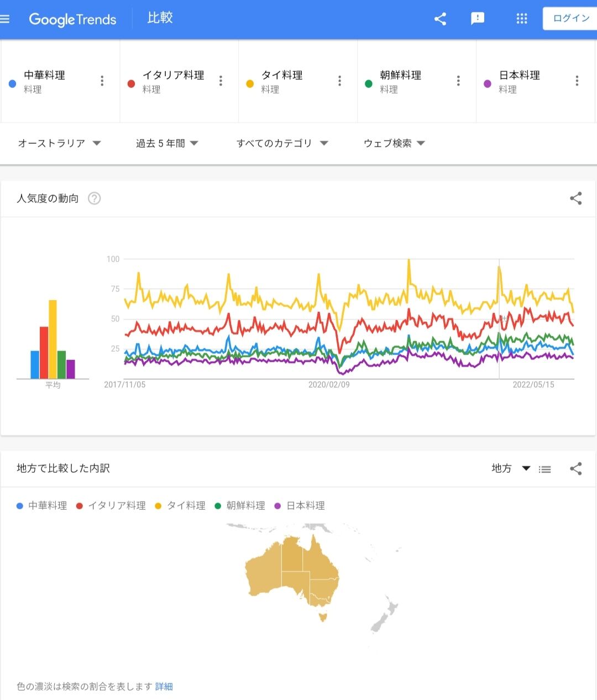The height and width of the screenshot is (700, 597).
Task: Switch regional breakdown to list view
Action: (545, 469)
